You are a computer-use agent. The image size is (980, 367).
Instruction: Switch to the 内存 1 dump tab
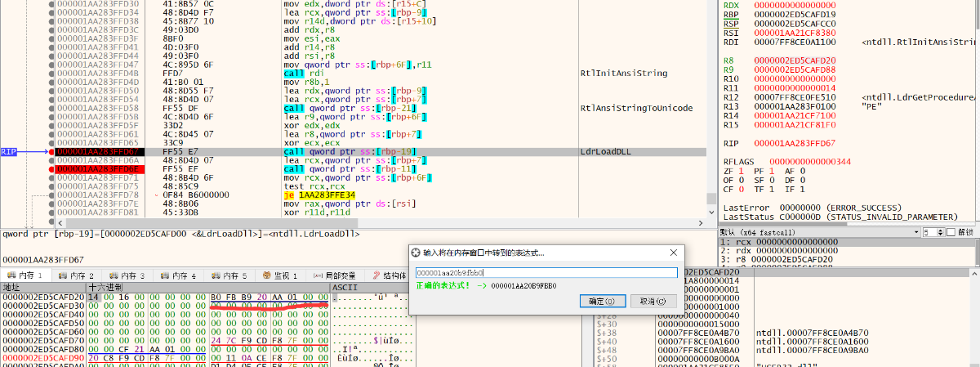click(x=26, y=276)
